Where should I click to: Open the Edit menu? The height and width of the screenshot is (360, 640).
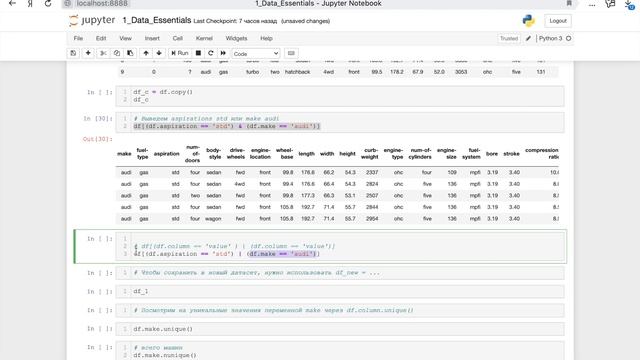pos(101,38)
